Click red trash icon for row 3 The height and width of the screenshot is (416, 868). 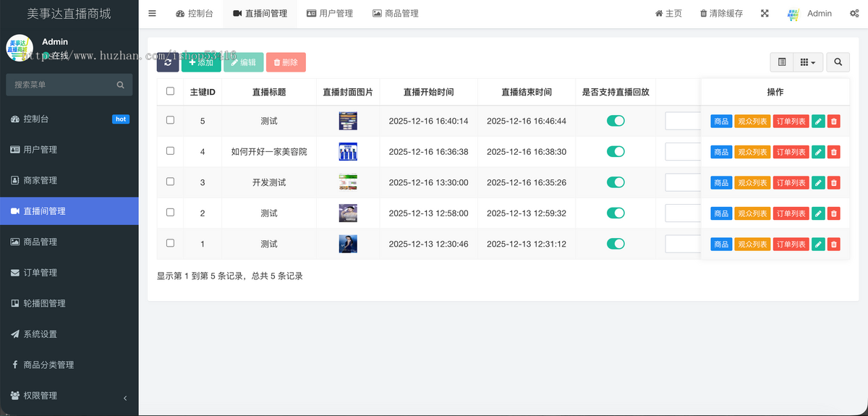[x=833, y=183]
